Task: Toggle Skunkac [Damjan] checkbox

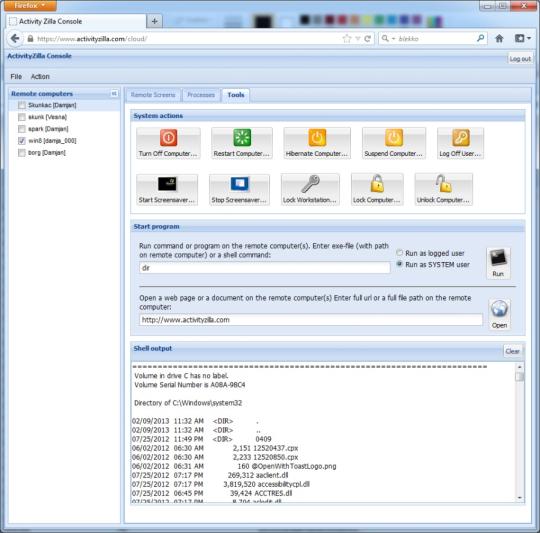Action: (22, 105)
